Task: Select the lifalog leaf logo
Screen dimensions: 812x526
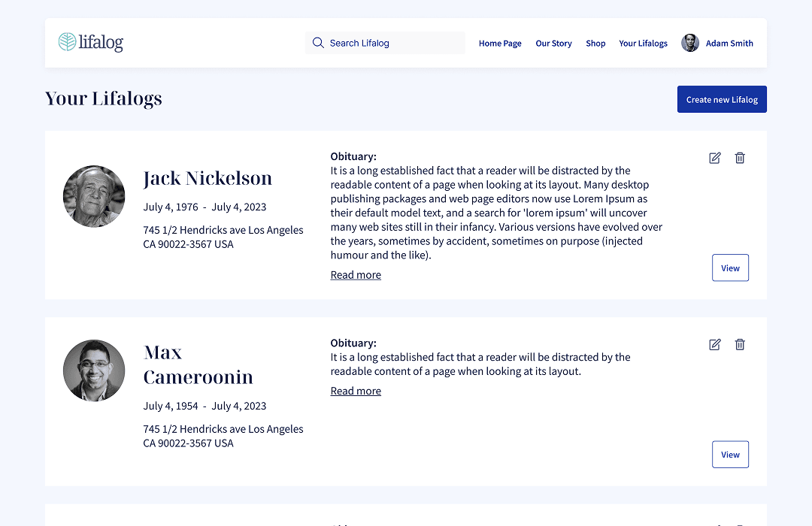Action: (x=68, y=43)
